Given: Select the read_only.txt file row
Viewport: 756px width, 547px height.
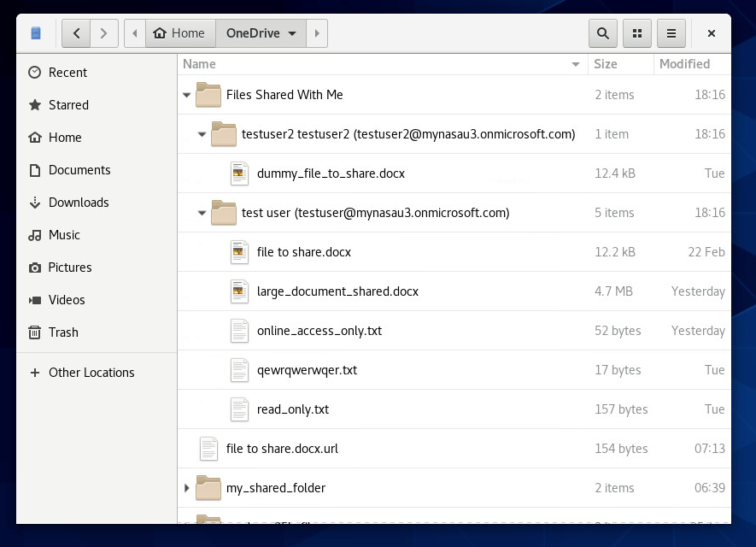Looking at the screenshot, I should click(x=292, y=409).
